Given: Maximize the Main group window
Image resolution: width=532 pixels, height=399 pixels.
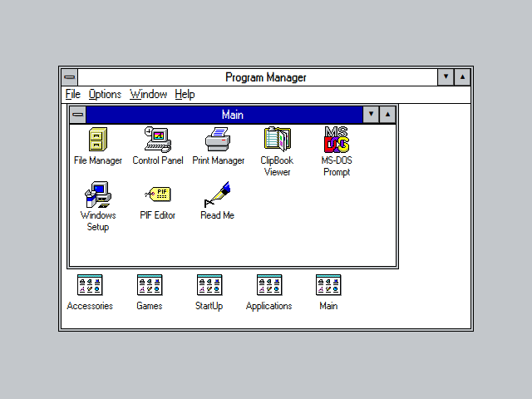Looking at the screenshot, I should click(387, 115).
